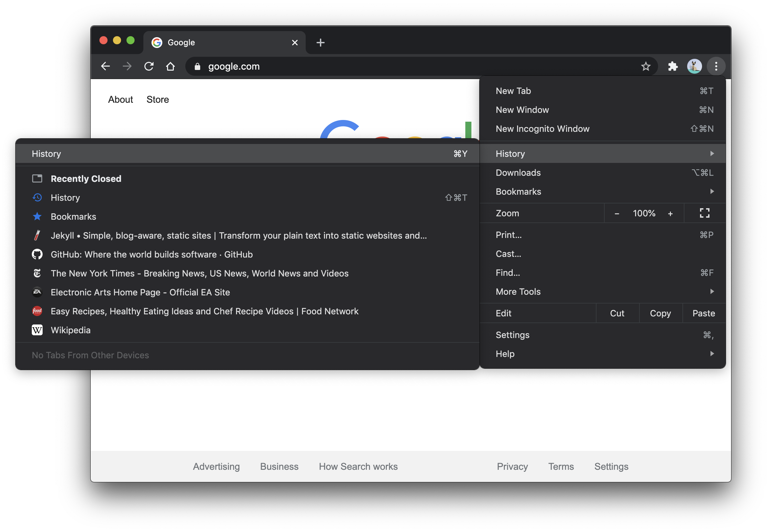
Task: Choose New Tab from the menu
Action: pyautogui.click(x=603, y=91)
